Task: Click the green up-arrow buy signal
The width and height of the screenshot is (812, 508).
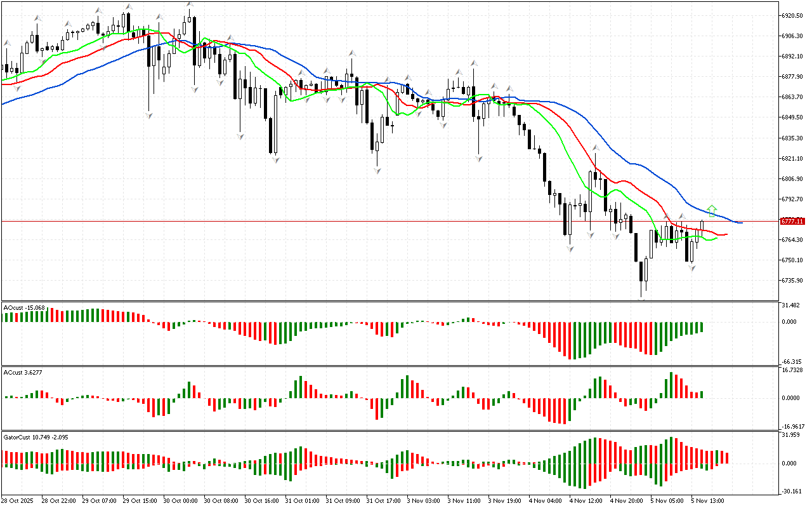Action: [712, 210]
